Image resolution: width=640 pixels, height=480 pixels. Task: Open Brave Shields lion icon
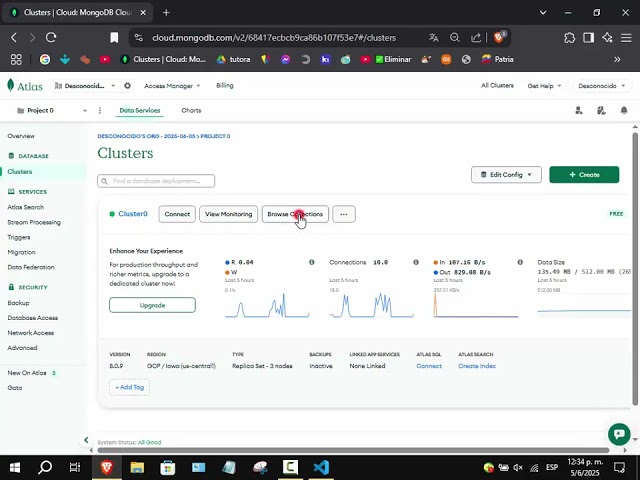coord(499,37)
